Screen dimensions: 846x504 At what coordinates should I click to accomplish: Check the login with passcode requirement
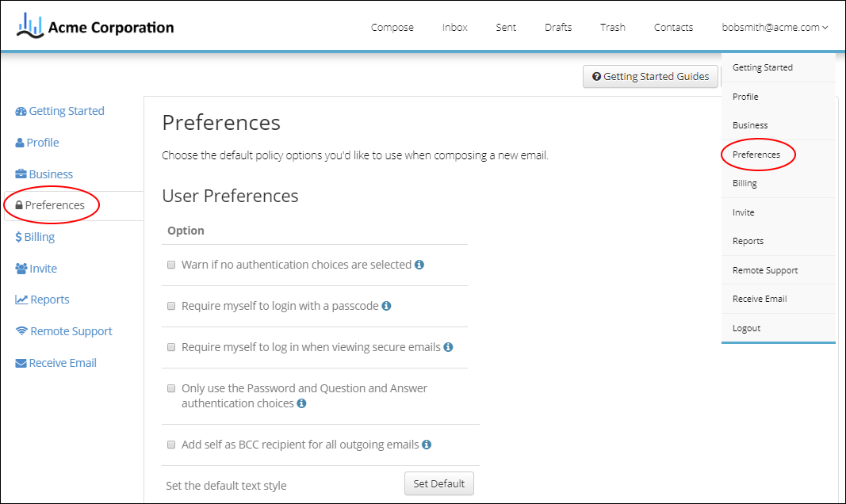point(171,305)
